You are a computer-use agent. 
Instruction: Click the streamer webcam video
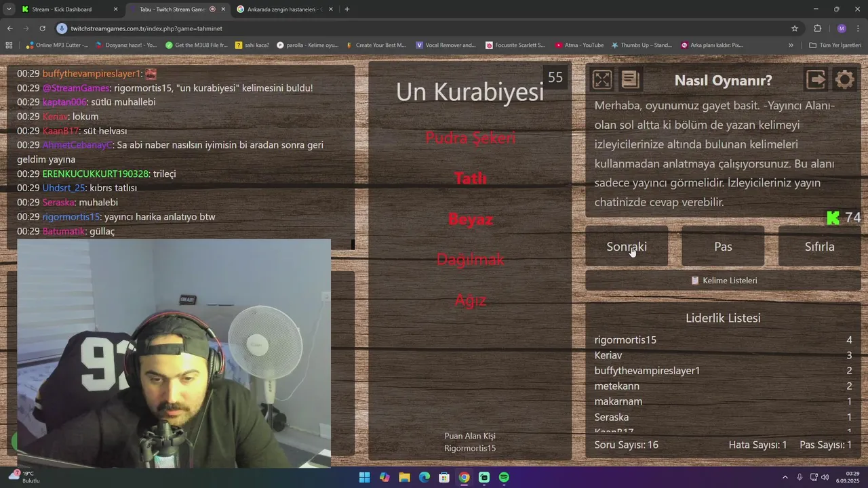[x=174, y=353]
